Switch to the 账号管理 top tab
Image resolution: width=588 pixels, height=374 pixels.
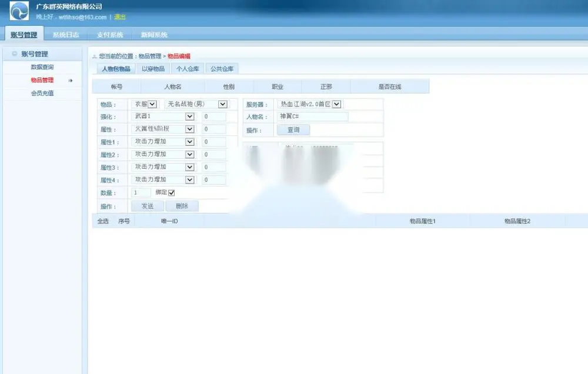point(24,35)
